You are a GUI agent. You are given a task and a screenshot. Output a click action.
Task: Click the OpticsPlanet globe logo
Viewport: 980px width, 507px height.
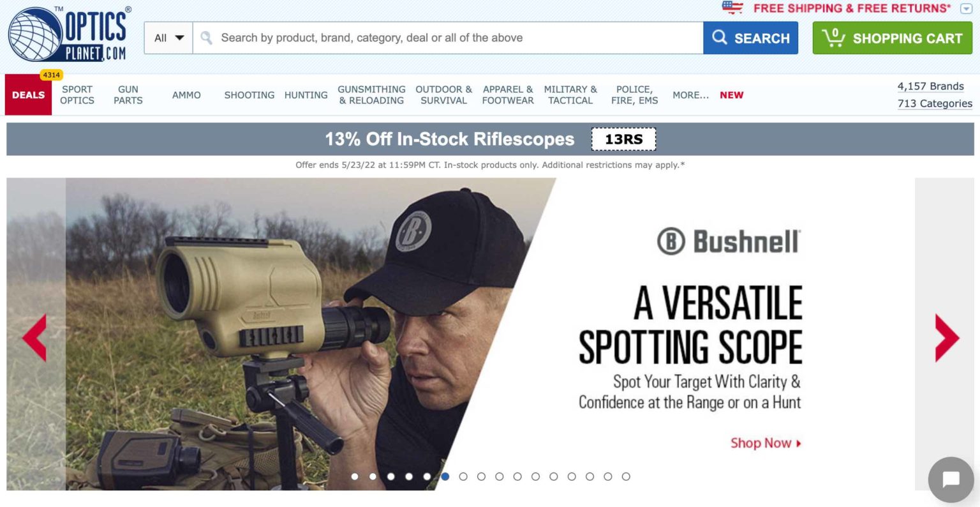click(x=68, y=34)
